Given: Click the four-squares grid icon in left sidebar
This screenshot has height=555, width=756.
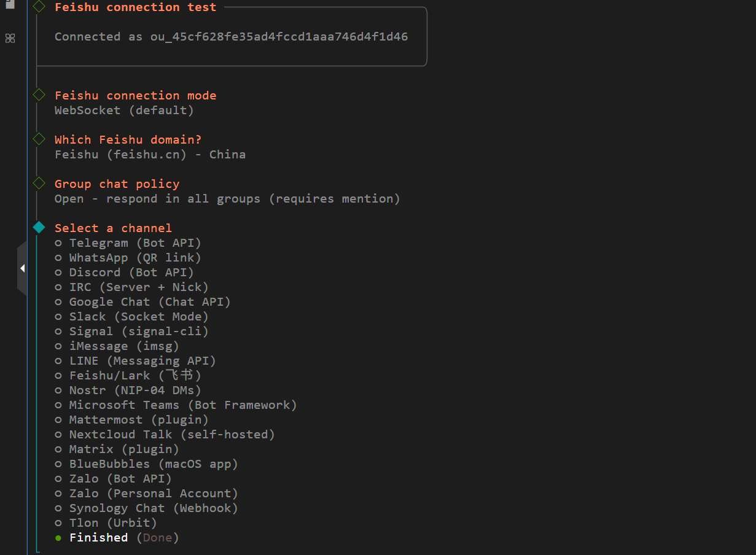Looking at the screenshot, I should (10, 38).
